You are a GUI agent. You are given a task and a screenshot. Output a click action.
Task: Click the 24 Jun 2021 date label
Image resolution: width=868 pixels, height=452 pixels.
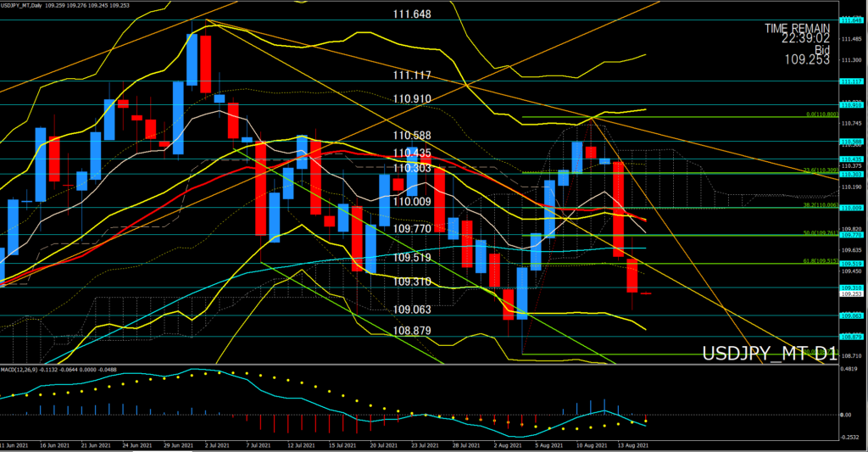click(x=137, y=445)
